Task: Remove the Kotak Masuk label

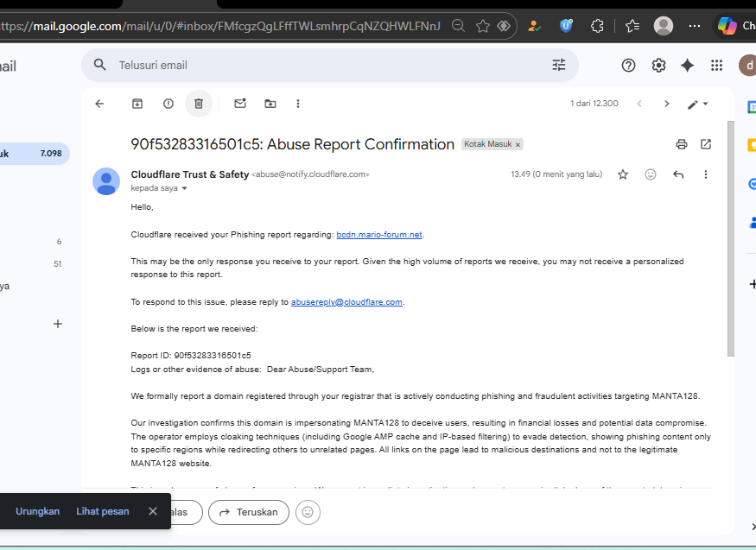Action: pyautogui.click(x=518, y=144)
